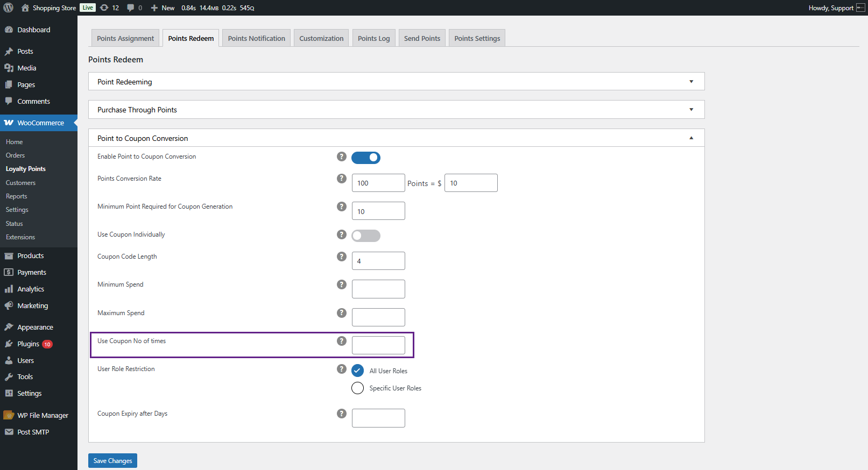Click help icon for Coupon Code Length
This screenshot has width=868, height=470.
[341, 257]
